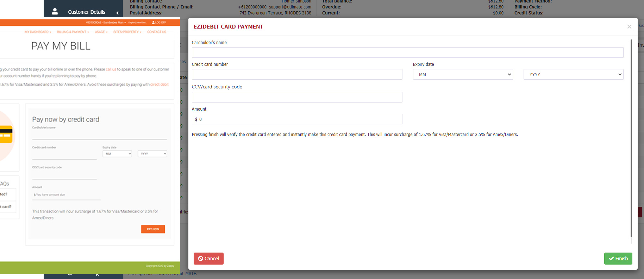The image size is (644, 279).
Task: Open the Customer Details sidebar item
Action: click(x=87, y=12)
